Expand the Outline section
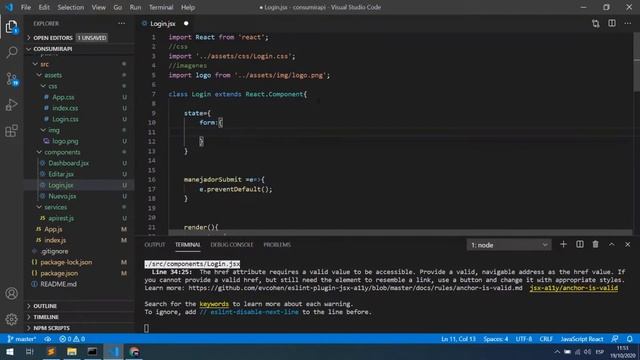Screen dimensions: 640x360 coord(80,306)
